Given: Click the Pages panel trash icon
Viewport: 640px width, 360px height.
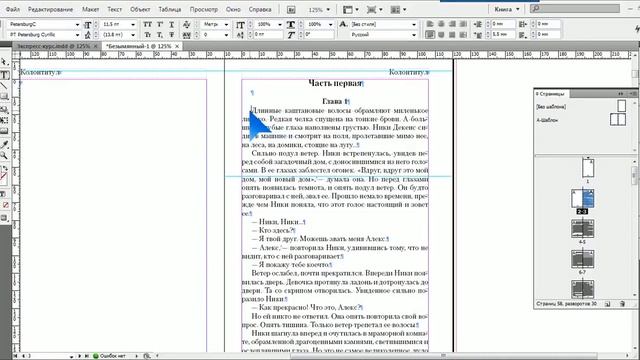Looking at the screenshot, I should (x=622, y=304).
